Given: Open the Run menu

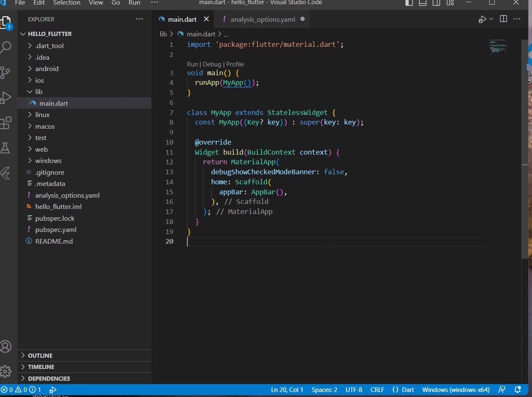Looking at the screenshot, I should pyautogui.click(x=134, y=3).
